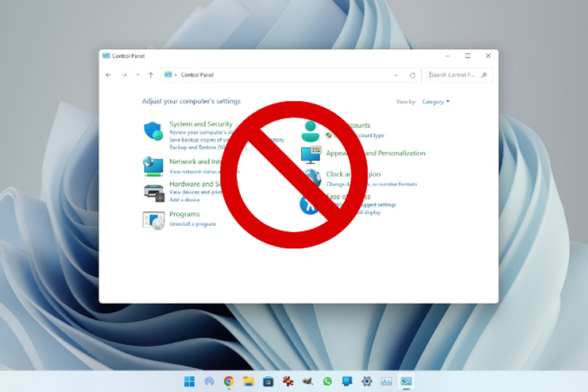Click the Add a device link

[184, 200]
